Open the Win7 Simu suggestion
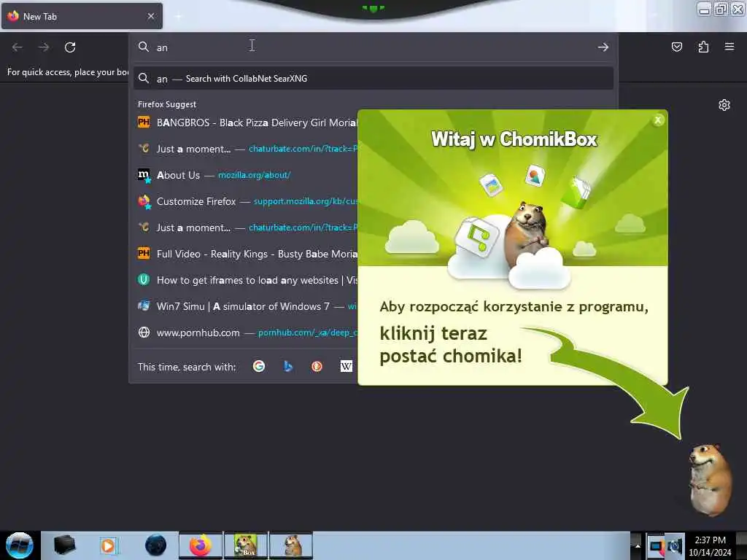747x560 pixels. (247, 307)
